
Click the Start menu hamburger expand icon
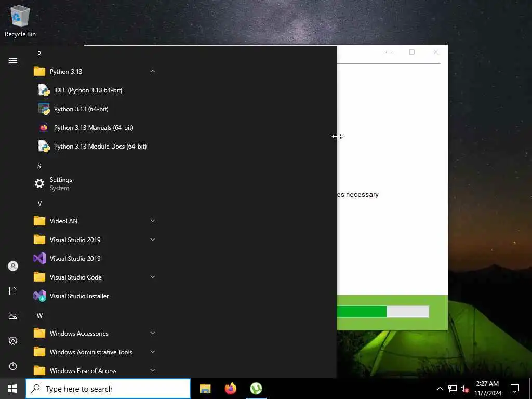tap(13, 61)
